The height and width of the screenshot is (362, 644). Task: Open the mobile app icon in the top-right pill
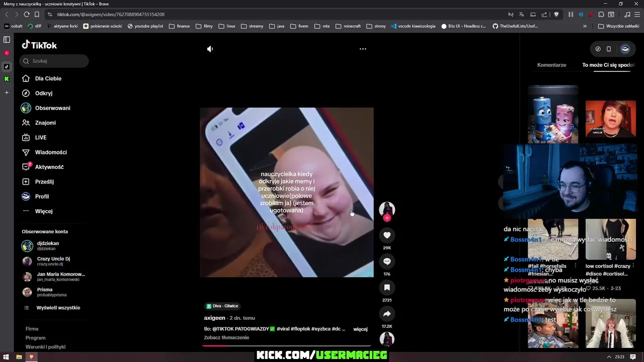pos(608,49)
